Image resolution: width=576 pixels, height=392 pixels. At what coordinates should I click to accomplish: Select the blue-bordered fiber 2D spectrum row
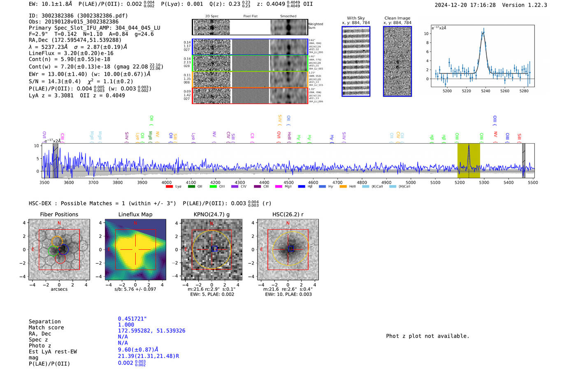click(250, 47)
